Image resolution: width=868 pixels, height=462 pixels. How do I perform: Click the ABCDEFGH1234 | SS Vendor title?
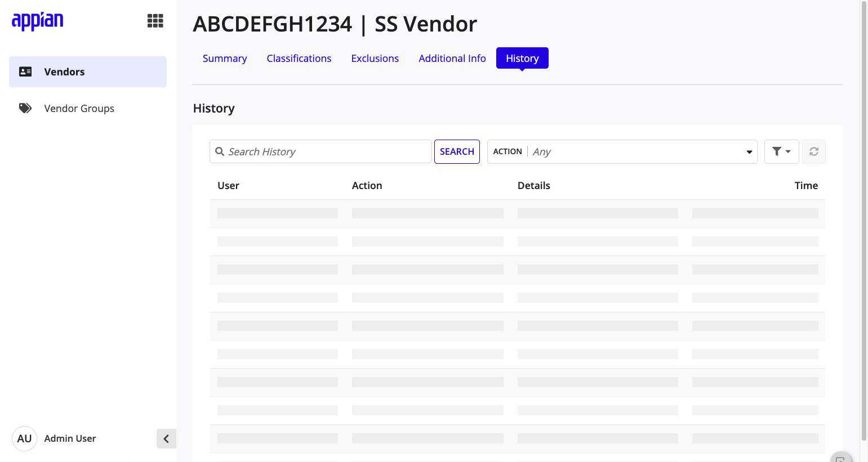click(x=335, y=24)
